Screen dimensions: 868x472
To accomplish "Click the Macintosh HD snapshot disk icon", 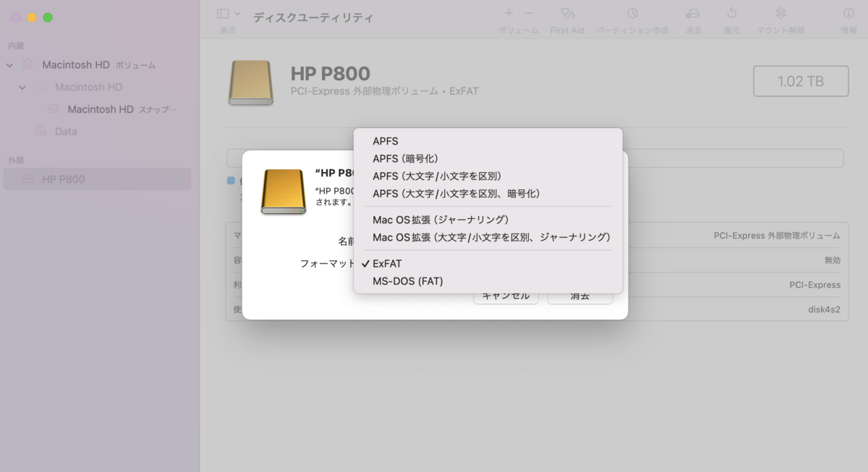I will click(x=54, y=109).
